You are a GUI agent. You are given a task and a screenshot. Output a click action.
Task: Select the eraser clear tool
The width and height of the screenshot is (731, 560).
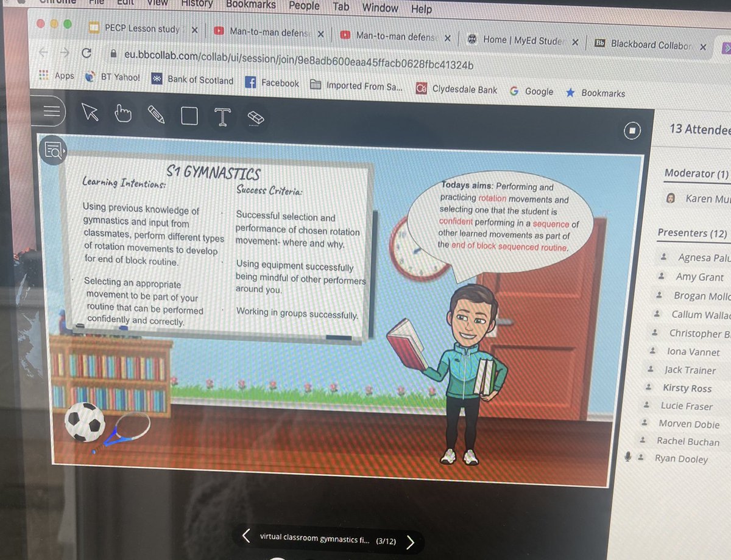click(x=255, y=118)
